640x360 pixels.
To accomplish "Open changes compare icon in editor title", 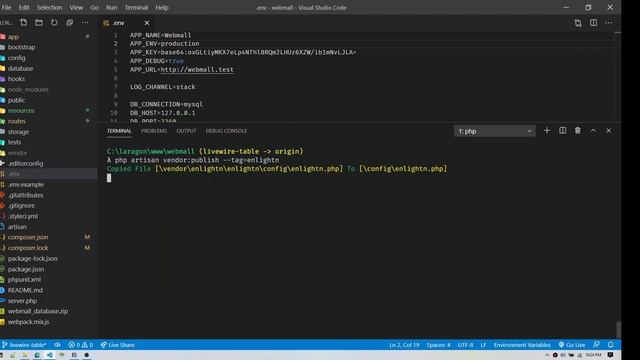I will pos(578,23).
